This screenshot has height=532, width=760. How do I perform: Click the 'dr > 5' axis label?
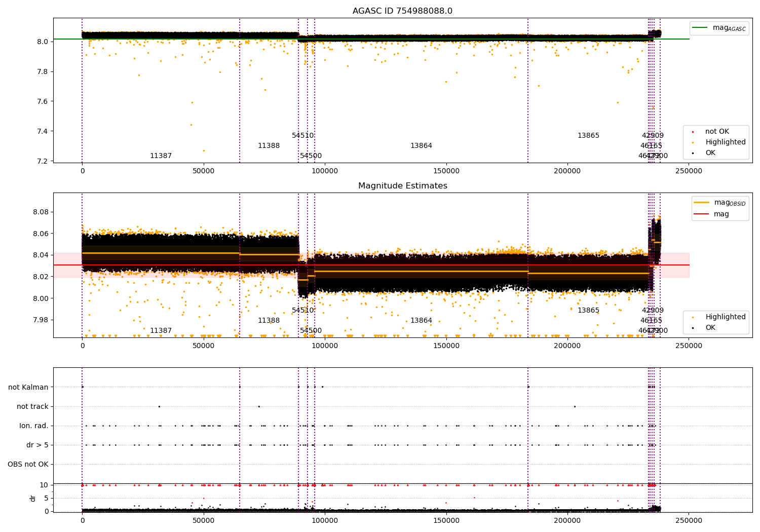[37, 445]
